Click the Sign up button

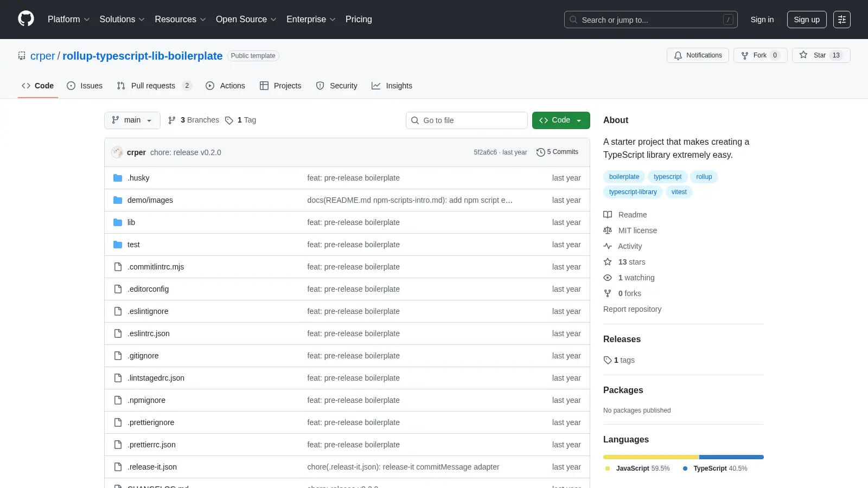point(807,20)
